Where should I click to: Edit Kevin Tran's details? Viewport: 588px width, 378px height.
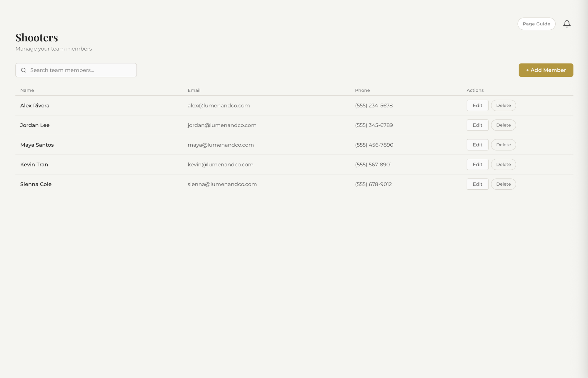[x=477, y=164]
